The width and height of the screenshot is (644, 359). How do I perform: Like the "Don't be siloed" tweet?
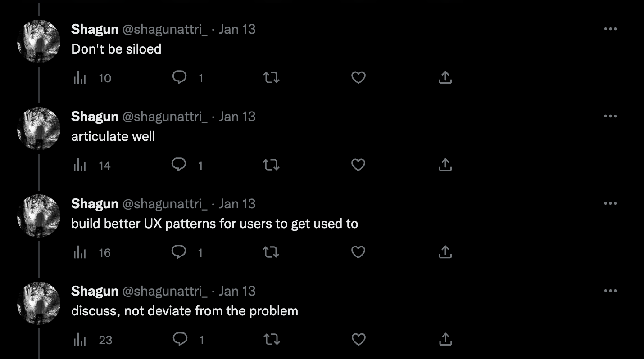click(358, 78)
